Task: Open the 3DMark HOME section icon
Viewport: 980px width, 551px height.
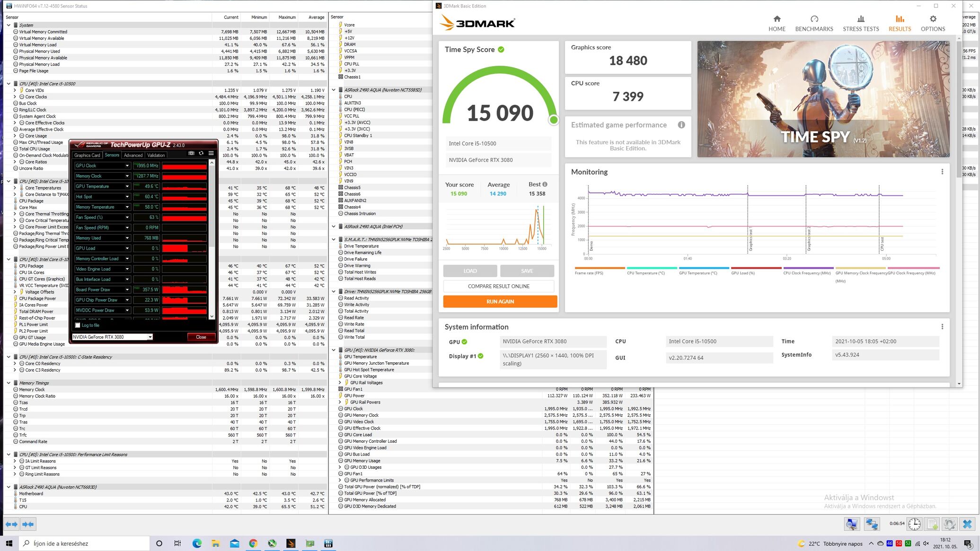Action: click(777, 19)
